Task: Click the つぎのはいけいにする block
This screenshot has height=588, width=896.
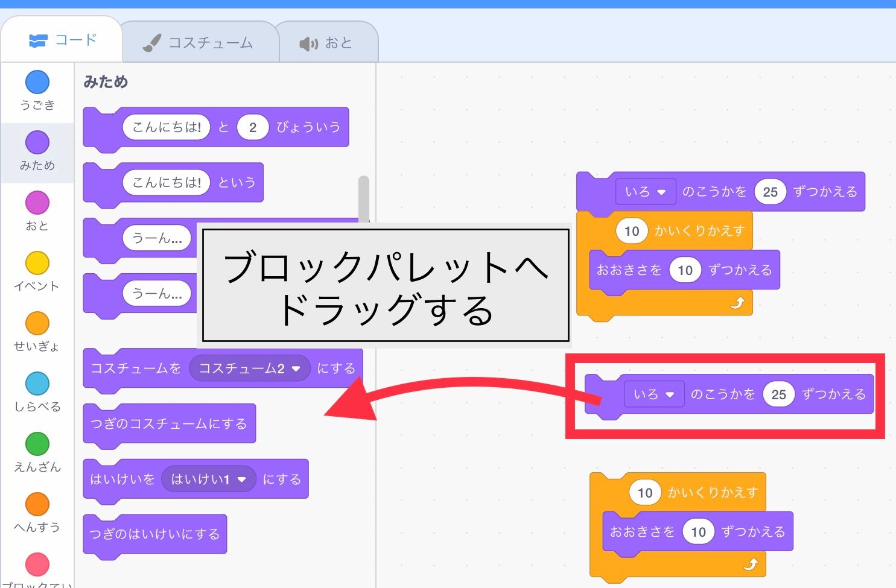Action: (x=154, y=534)
